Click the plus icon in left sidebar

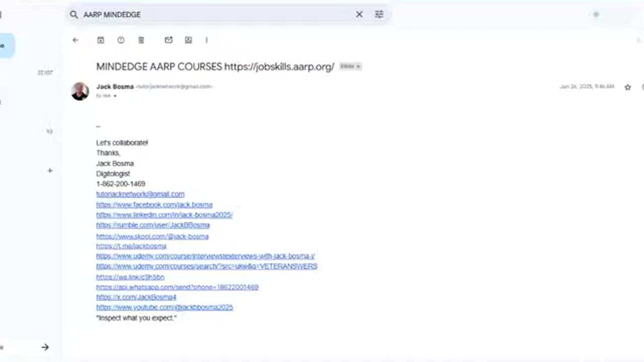(x=50, y=170)
